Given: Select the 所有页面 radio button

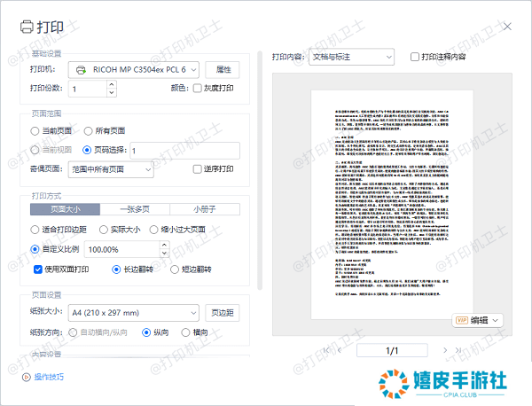Looking at the screenshot, I should (88, 131).
